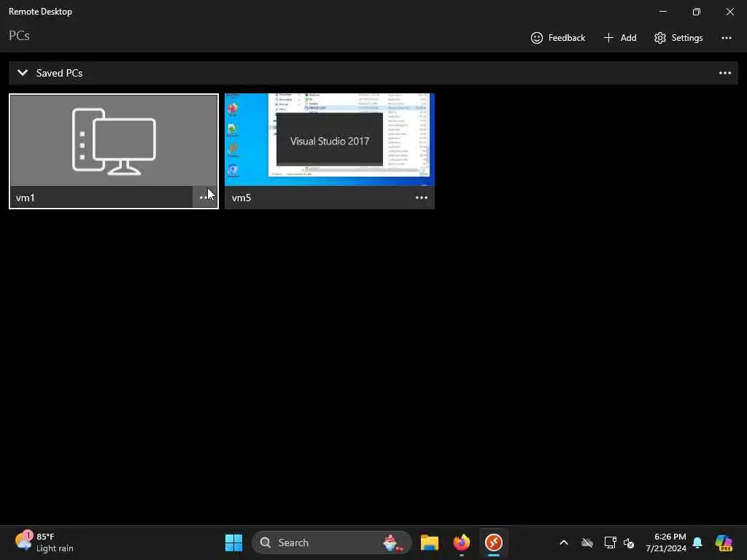The height and width of the screenshot is (560, 747).
Task: Open the top-bar more options ellipsis
Action: 726,38
